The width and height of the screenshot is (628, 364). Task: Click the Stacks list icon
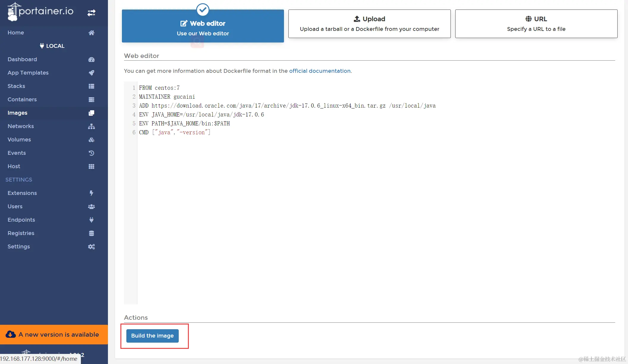point(91,86)
